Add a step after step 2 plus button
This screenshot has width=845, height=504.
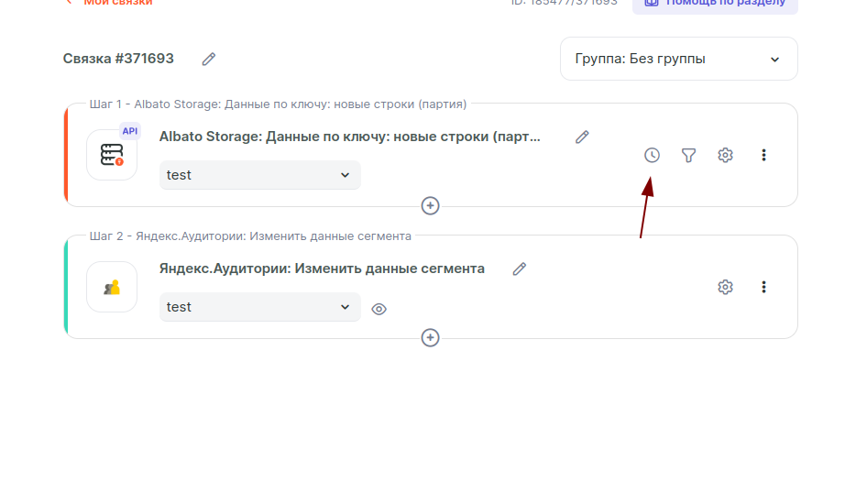point(430,338)
